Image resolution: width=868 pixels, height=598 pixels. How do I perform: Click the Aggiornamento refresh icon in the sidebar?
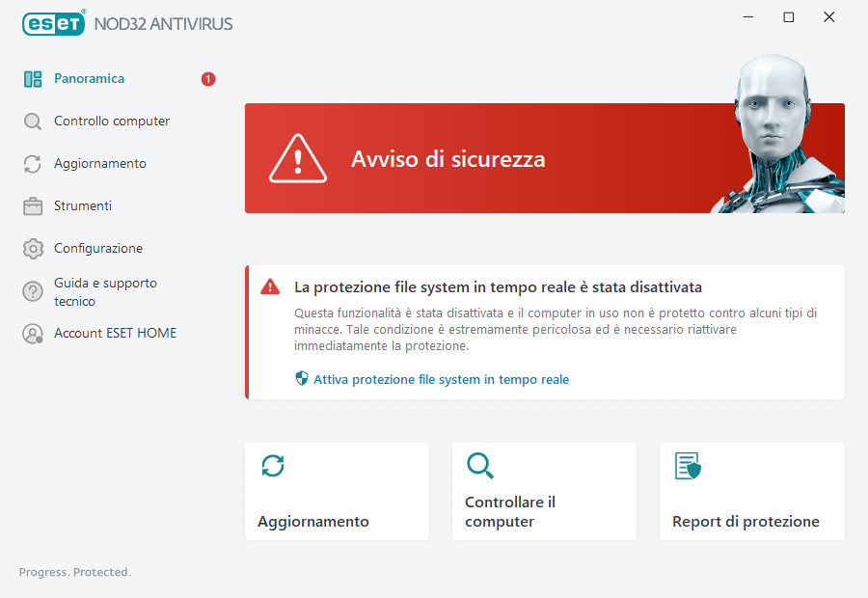click(x=33, y=163)
